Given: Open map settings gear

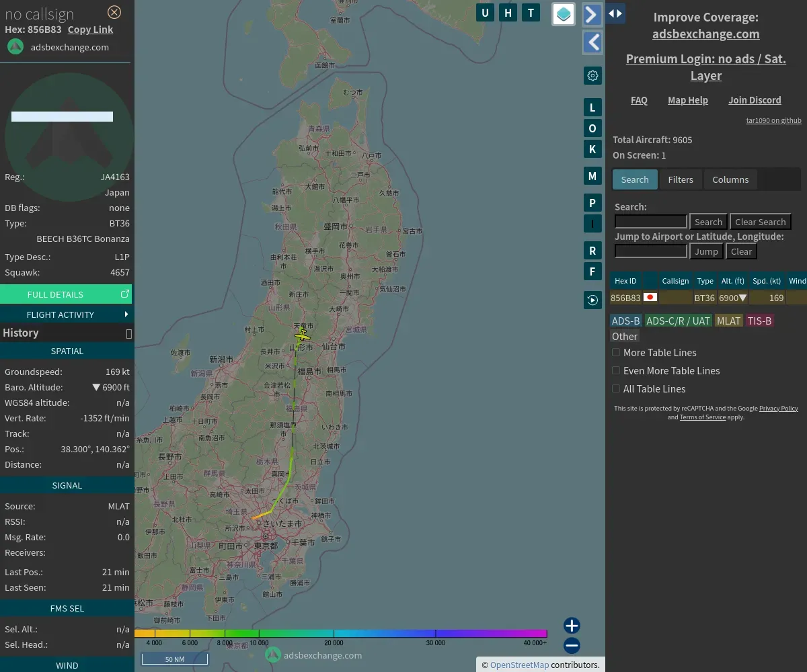Looking at the screenshot, I should 592,75.
